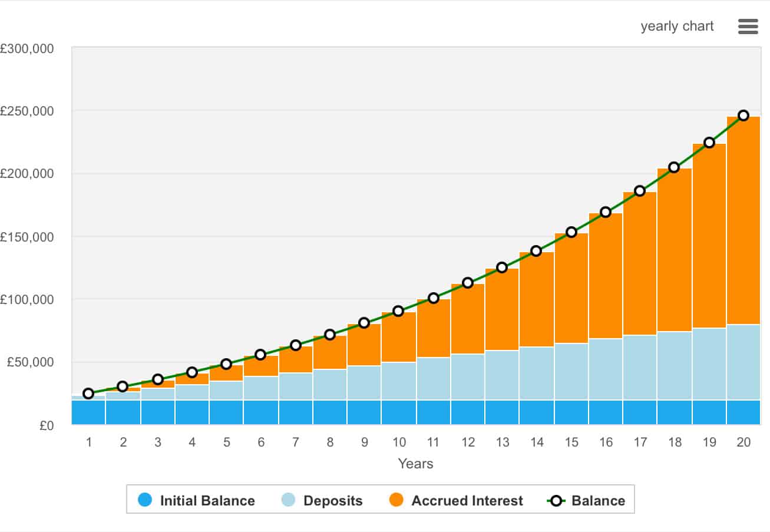Click the Balance marker for year 20
770x532 pixels.
tap(743, 115)
